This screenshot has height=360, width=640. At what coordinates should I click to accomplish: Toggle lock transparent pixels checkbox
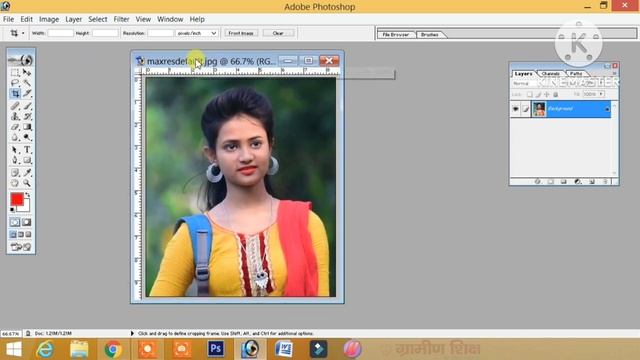(529, 94)
